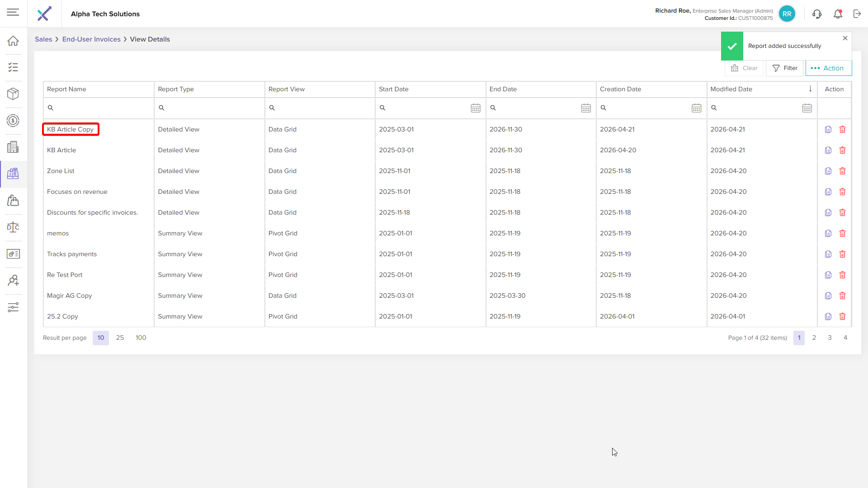Open the KB Article Copy report
The image size is (868, 488).
71,130
